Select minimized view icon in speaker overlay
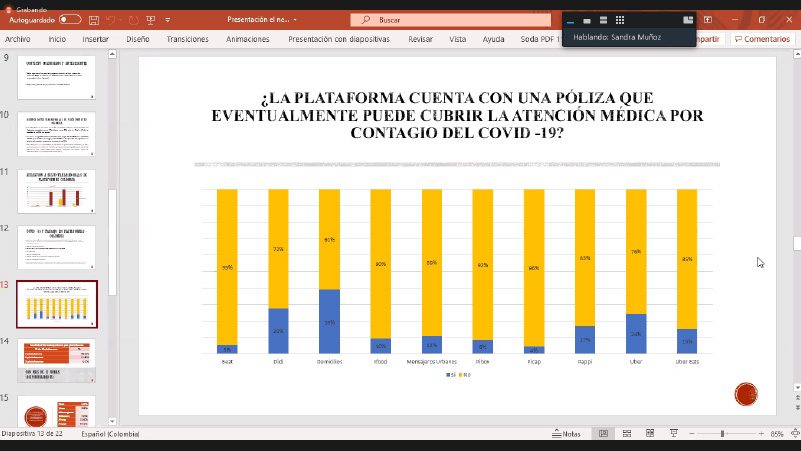801x451 pixels. coord(571,20)
